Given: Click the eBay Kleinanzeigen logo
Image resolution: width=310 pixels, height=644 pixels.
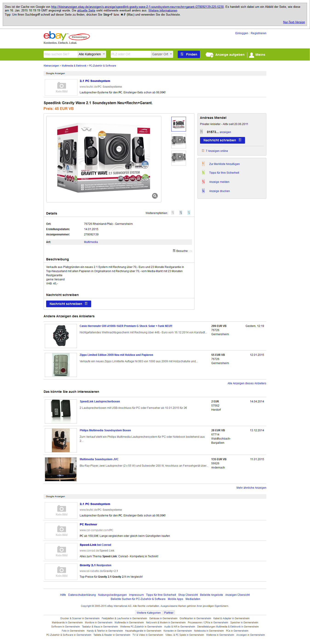Looking at the screenshot, I should (x=67, y=36).
